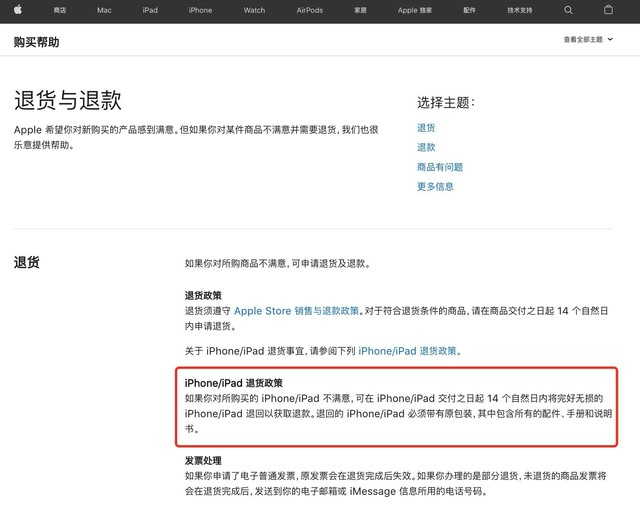This screenshot has width=640, height=512.
Task: Follow the iPhone/iPad 退货政策 link
Action: point(409,351)
